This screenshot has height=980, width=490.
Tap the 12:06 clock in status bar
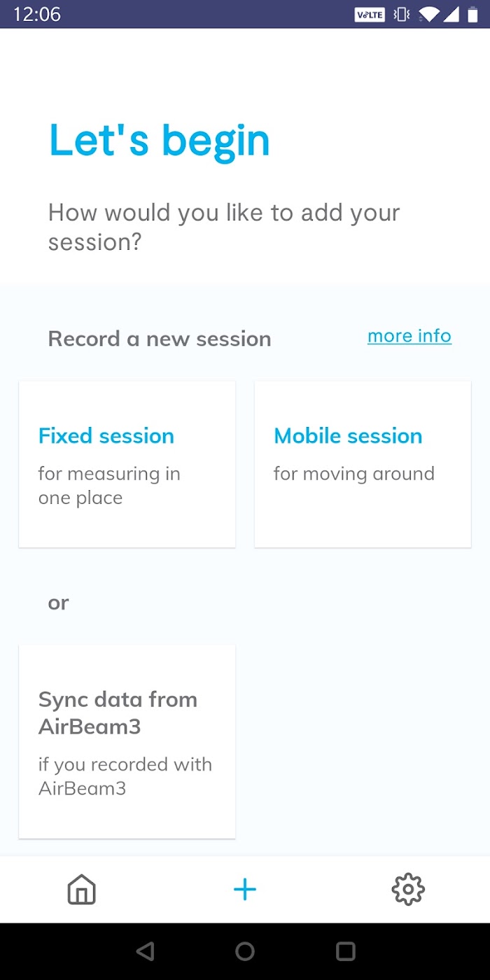click(36, 14)
